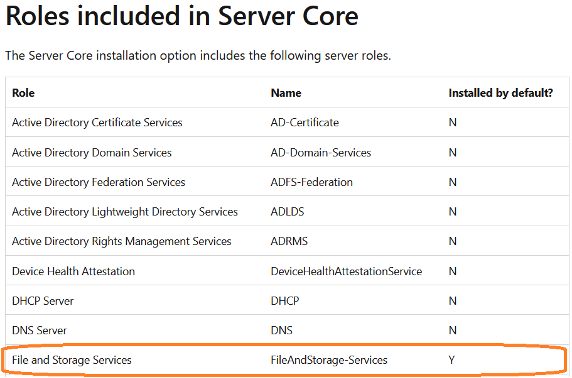Click the 'Installed by default?' column header
572x378 pixels.
tap(500, 93)
